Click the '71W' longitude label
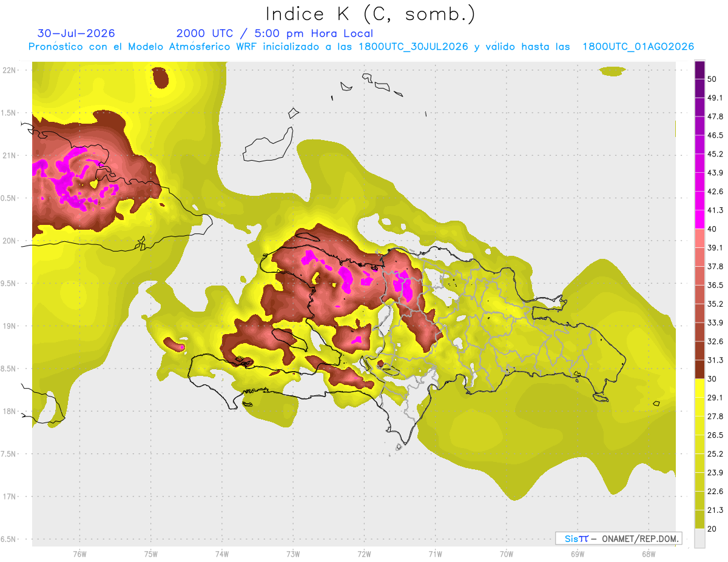 (435, 554)
